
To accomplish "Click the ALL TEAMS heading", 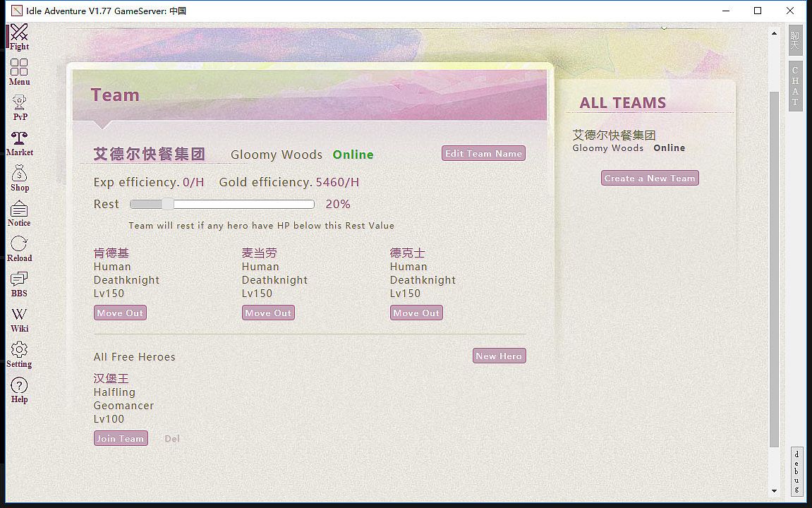I will 623,102.
